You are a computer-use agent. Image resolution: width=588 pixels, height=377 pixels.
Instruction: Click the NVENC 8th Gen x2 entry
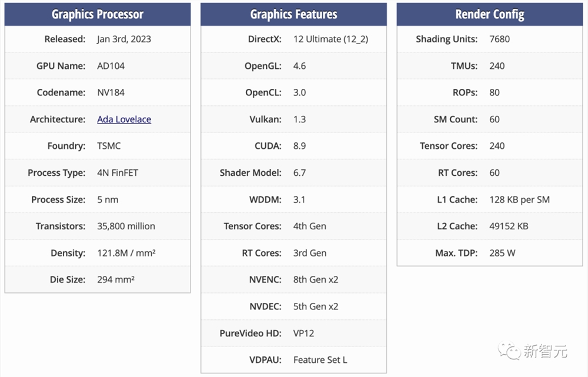click(316, 279)
